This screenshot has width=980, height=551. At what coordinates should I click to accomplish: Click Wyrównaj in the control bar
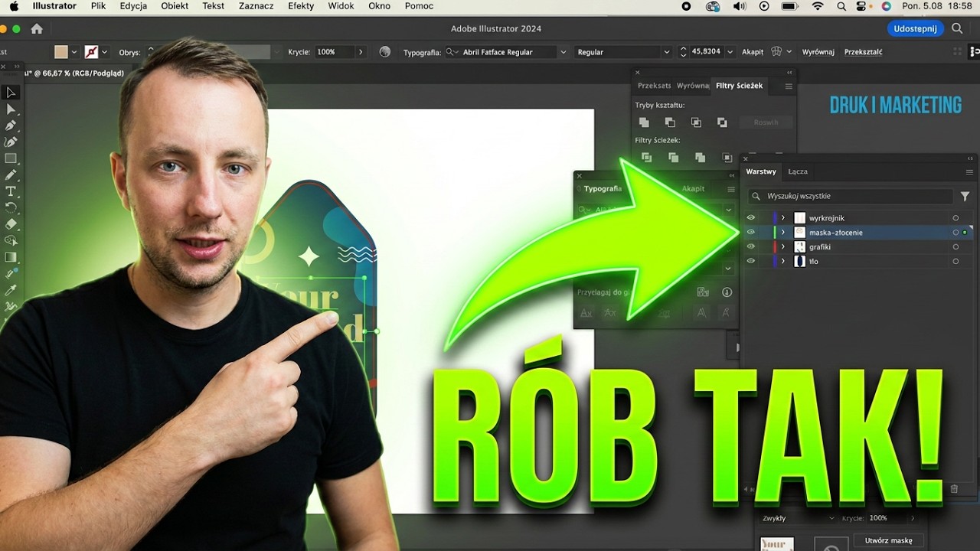point(818,52)
